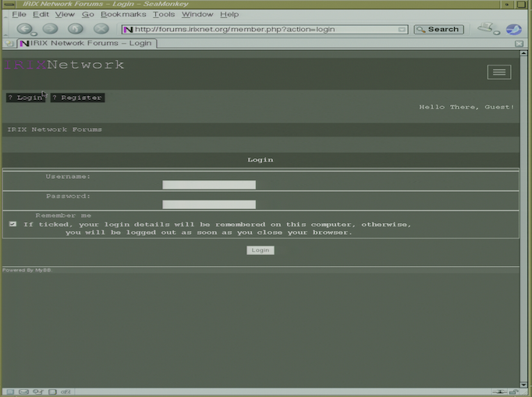Open the Window menu

pos(197,14)
